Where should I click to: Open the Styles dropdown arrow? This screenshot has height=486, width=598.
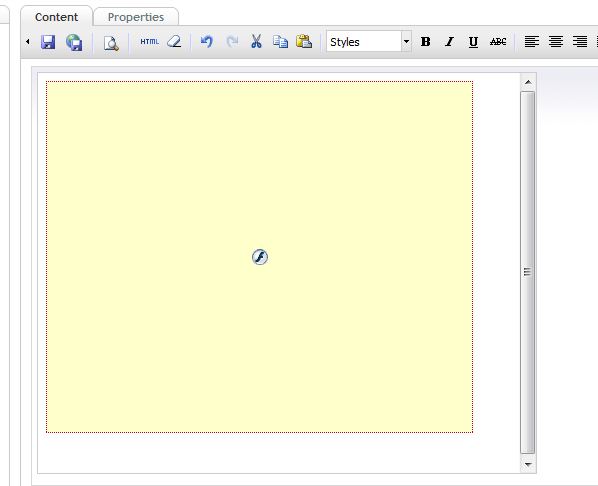pos(407,41)
